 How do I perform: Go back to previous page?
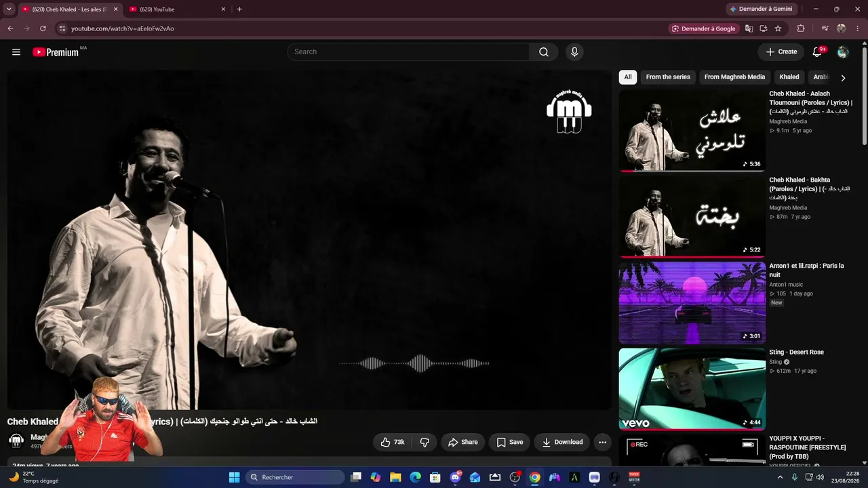click(10, 28)
